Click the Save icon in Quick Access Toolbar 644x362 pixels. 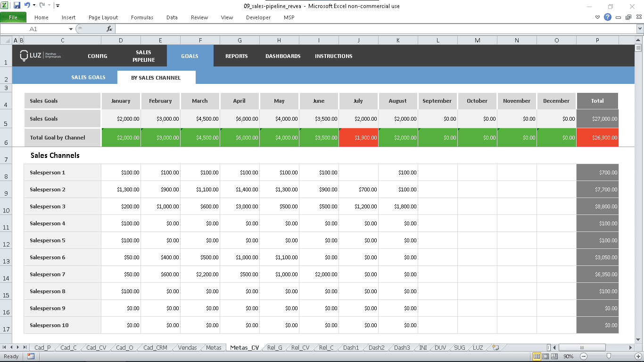coord(17,6)
